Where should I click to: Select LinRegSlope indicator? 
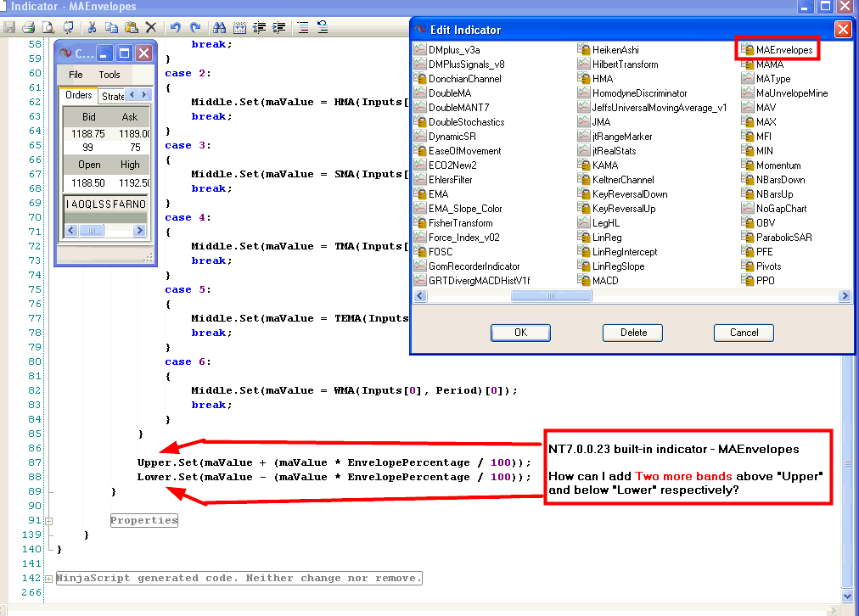[618, 266]
